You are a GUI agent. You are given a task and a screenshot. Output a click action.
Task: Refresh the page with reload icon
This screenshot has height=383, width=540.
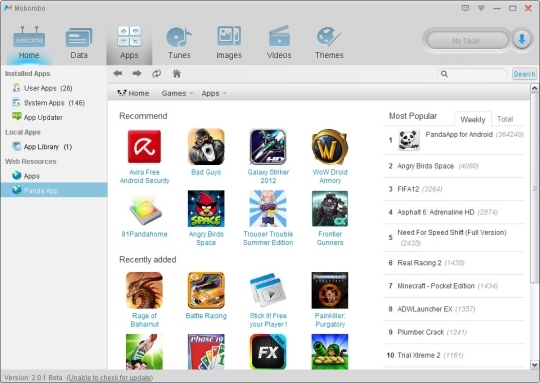[157, 73]
